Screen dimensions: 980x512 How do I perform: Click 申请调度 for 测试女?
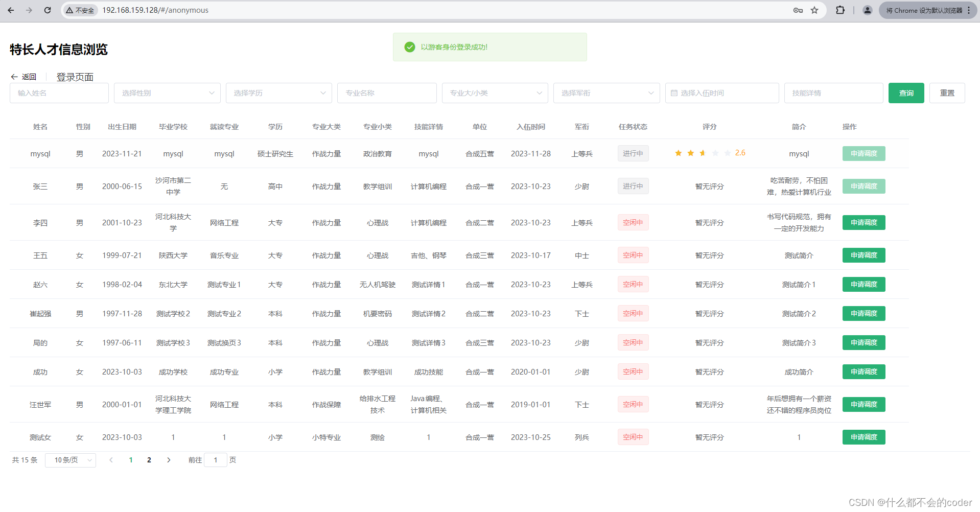pyautogui.click(x=864, y=437)
